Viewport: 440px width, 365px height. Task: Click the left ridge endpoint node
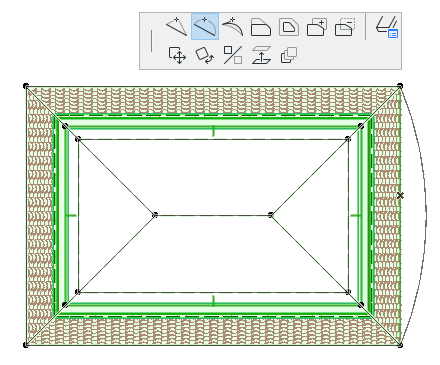pyautogui.click(x=155, y=215)
